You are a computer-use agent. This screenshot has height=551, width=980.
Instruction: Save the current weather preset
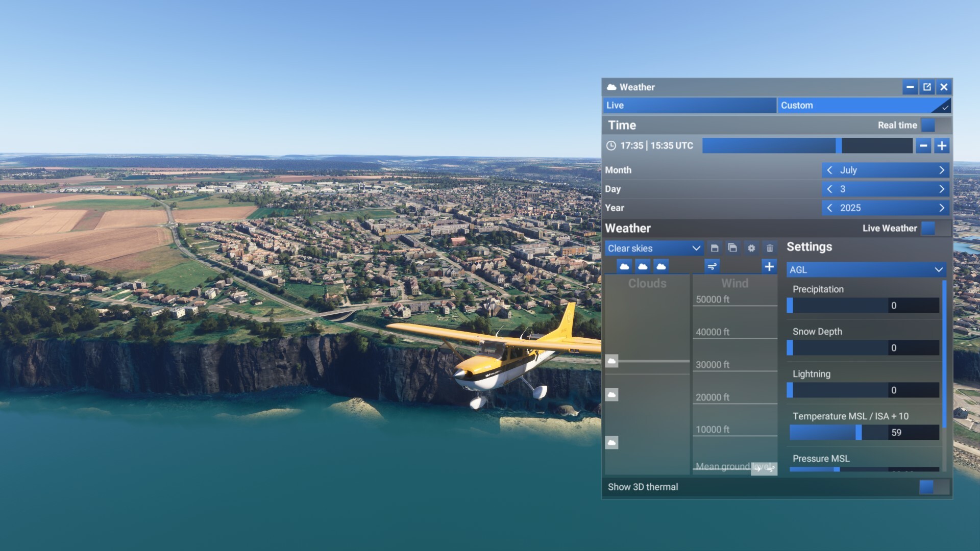[x=715, y=248]
